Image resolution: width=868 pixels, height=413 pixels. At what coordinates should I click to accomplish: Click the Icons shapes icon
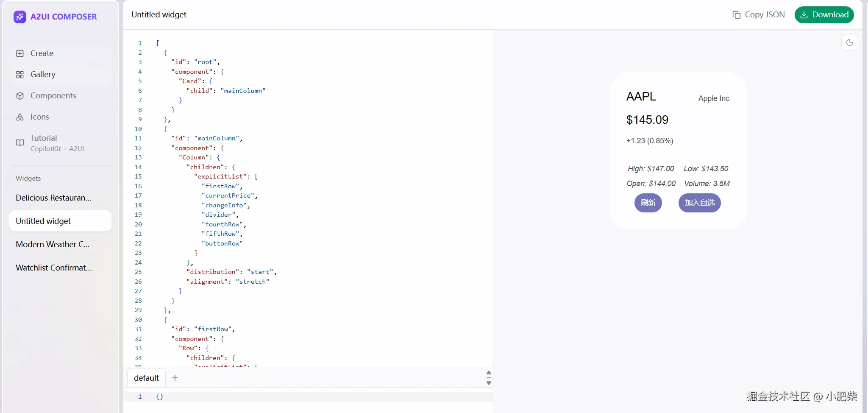coord(20,117)
